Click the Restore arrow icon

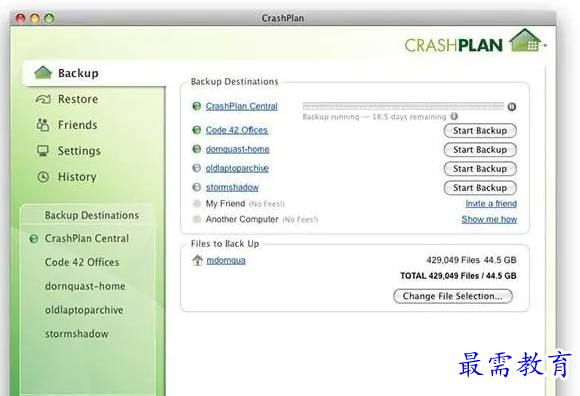click(x=43, y=99)
